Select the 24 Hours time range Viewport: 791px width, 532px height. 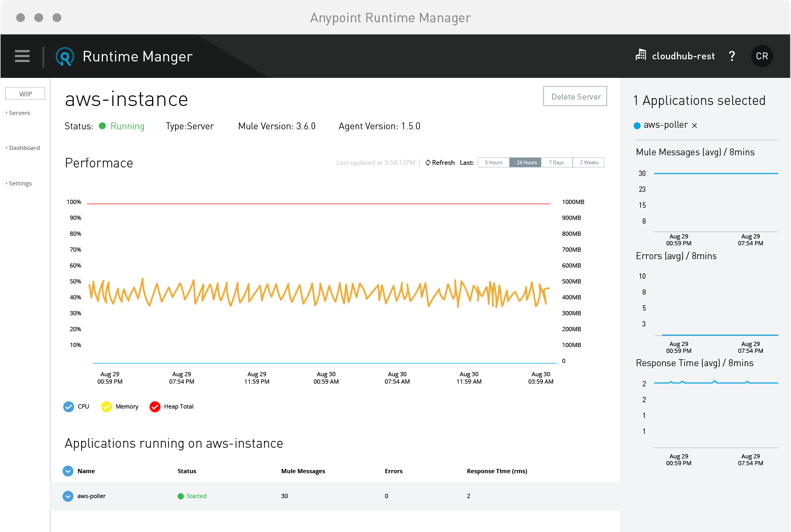coord(525,163)
